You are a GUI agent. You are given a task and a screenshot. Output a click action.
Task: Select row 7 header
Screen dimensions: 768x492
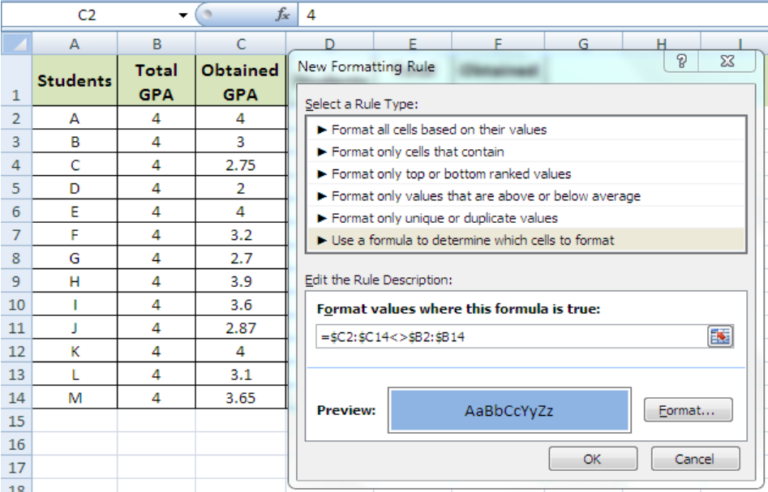[x=16, y=236]
